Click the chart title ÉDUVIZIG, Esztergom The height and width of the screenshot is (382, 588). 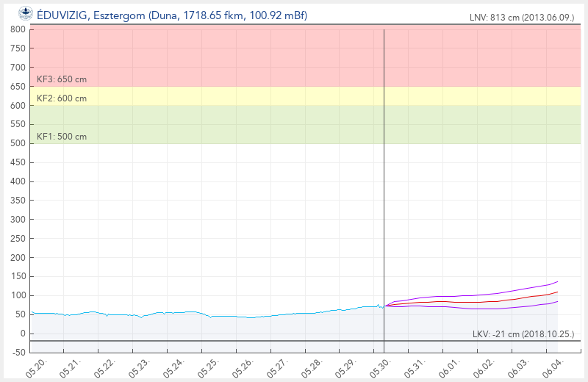tap(172, 15)
